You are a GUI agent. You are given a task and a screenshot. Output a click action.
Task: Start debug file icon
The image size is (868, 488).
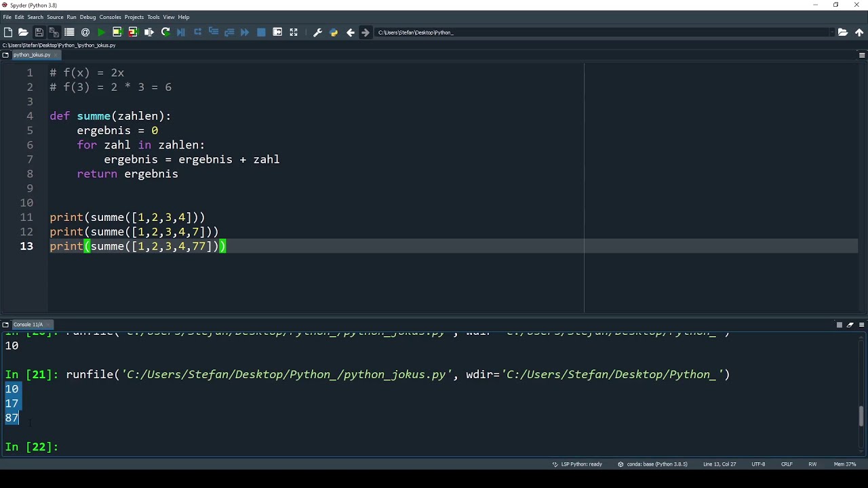click(x=181, y=32)
